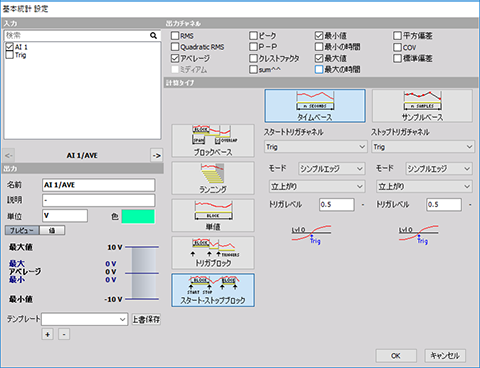Click the stop trigger edge diagram
Viewport: 480px width, 368px height.
[x=418, y=235]
